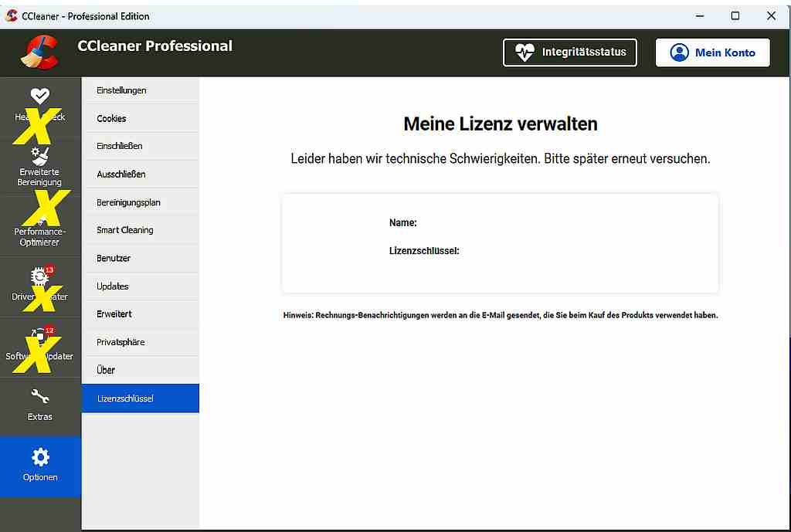This screenshot has width=791, height=532.
Task: Click the technical difficulties message
Action: click(x=501, y=159)
